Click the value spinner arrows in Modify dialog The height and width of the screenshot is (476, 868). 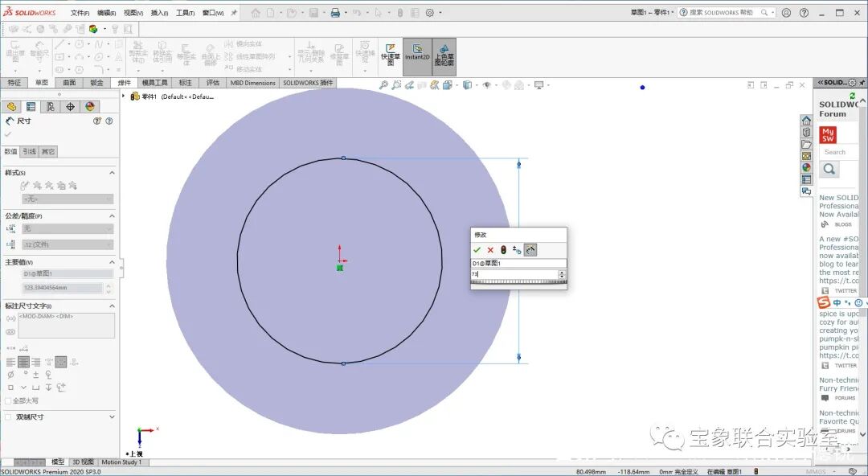pyautogui.click(x=562, y=274)
